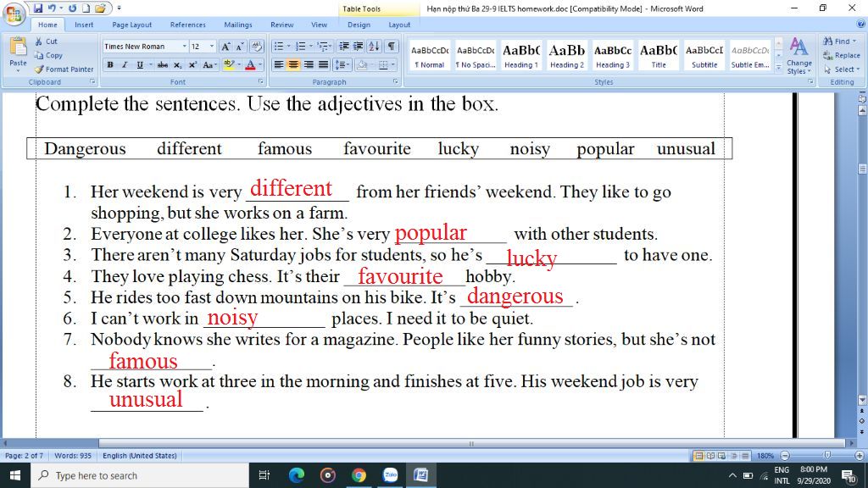Open the notification center icon

(849, 475)
